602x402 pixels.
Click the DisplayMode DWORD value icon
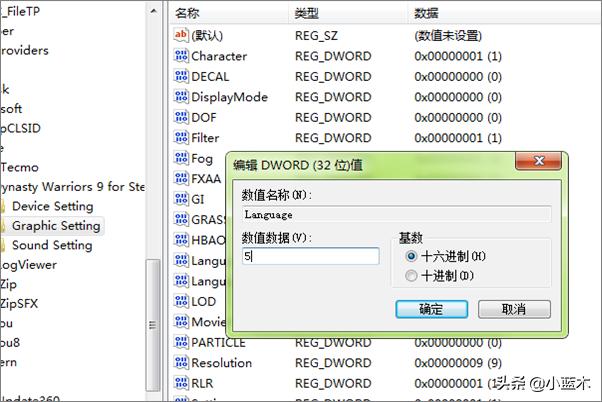pyautogui.click(x=181, y=97)
